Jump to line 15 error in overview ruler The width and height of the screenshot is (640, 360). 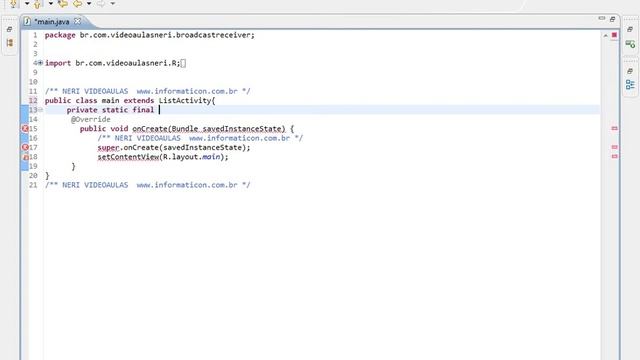coord(614,129)
